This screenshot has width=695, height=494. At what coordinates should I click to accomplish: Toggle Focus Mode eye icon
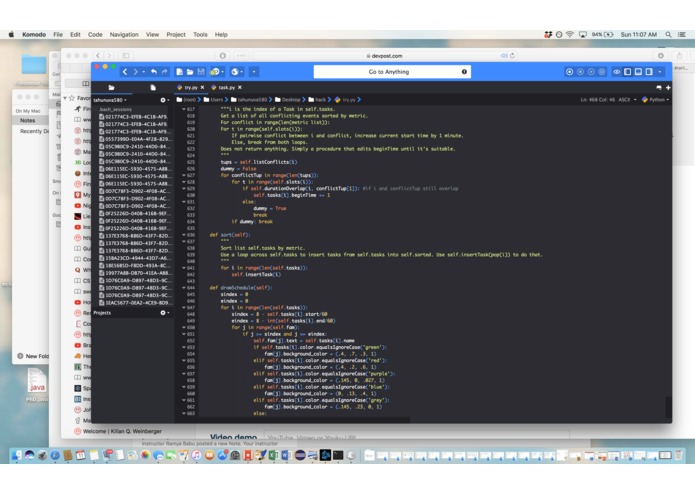[617, 72]
